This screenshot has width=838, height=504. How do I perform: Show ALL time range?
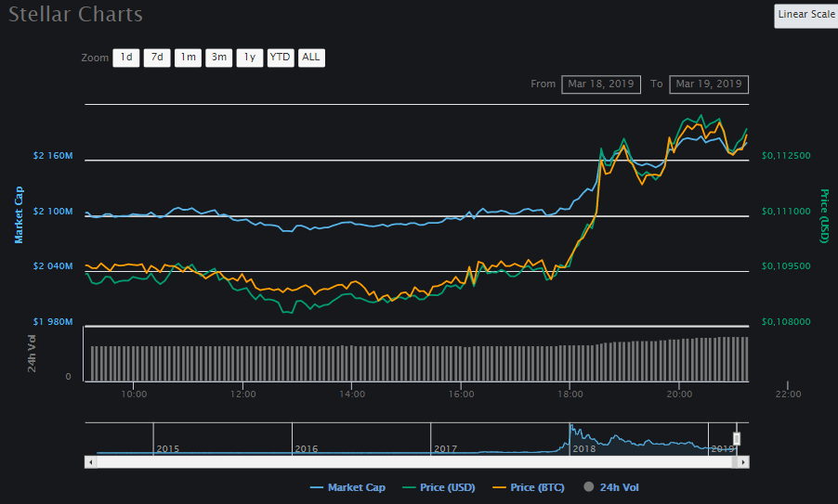[x=311, y=58]
